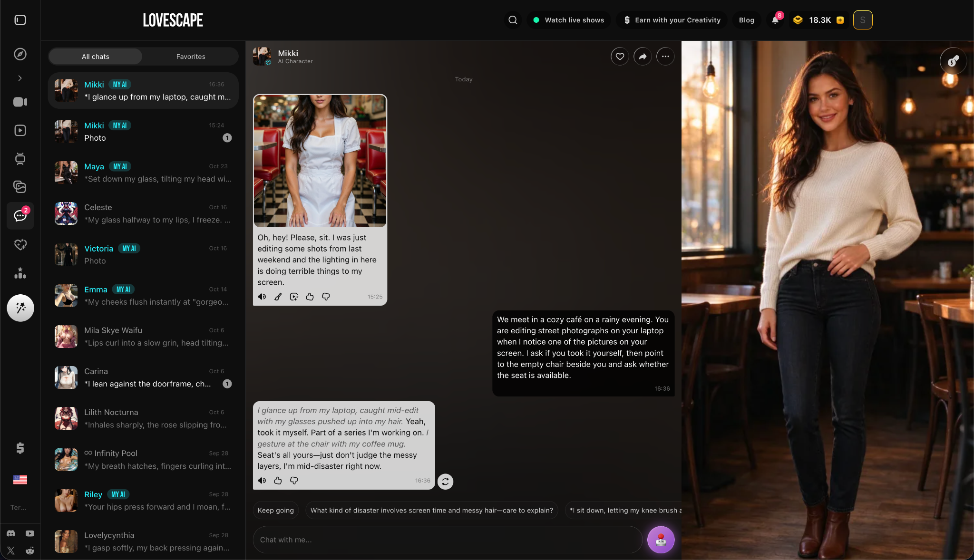Image resolution: width=974 pixels, height=560 pixels.
Task: Open the chats icon with 2 badge
Action: (20, 216)
